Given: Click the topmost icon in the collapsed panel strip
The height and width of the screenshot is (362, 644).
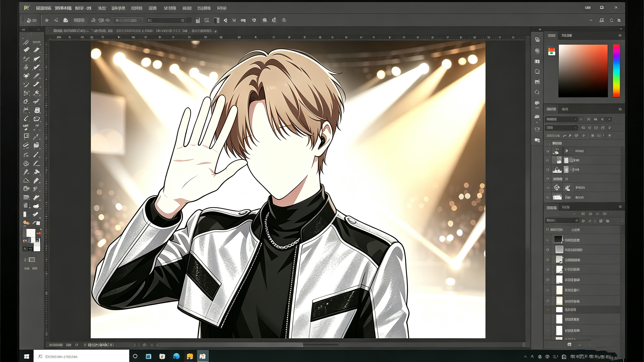Looking at the screenshot, I should click(x=537, y=40).
